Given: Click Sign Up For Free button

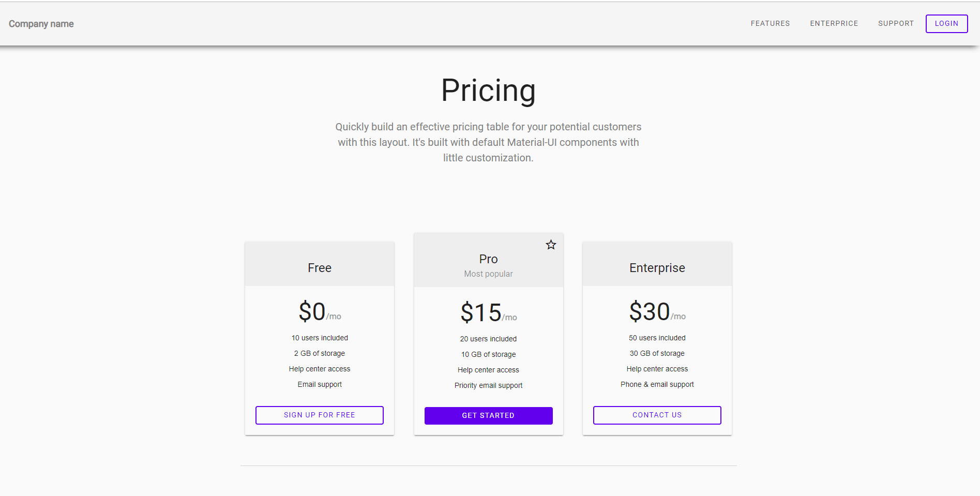Looking at the screenshot, I should pos(320,415).
